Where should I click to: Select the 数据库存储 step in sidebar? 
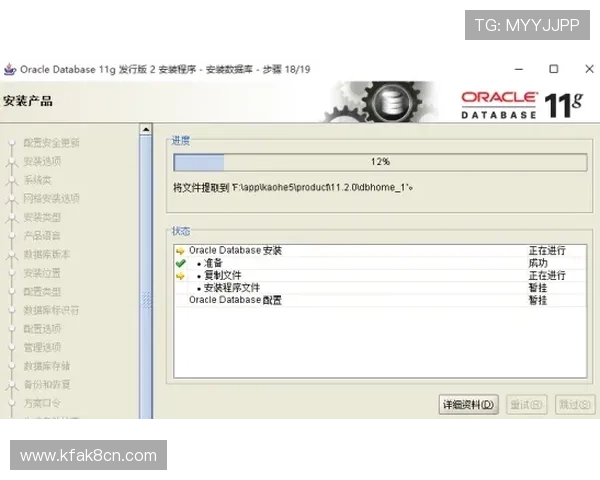pos(47,366)
